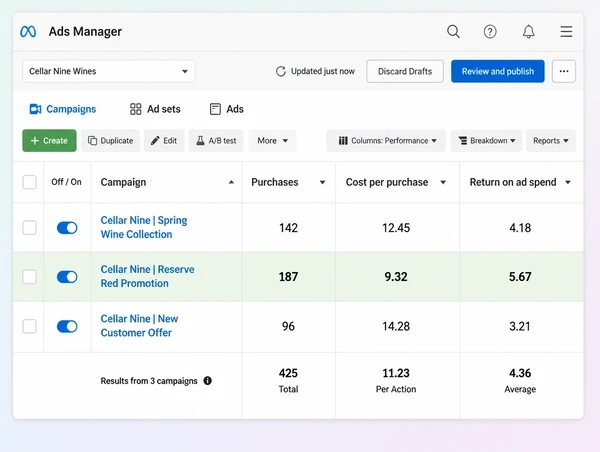Switch to the Ads tab
Viewport: 600px width, 452px height.
(x=227, y=109)
